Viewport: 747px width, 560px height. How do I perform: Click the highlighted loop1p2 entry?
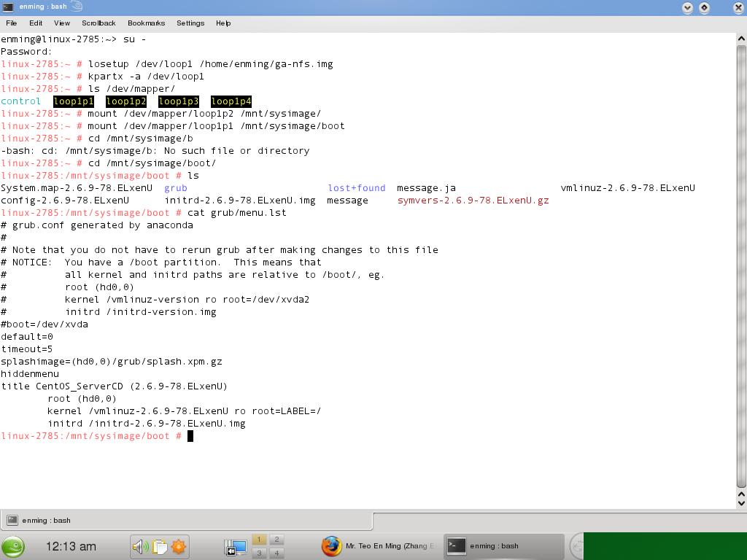[x=125, y=101]
